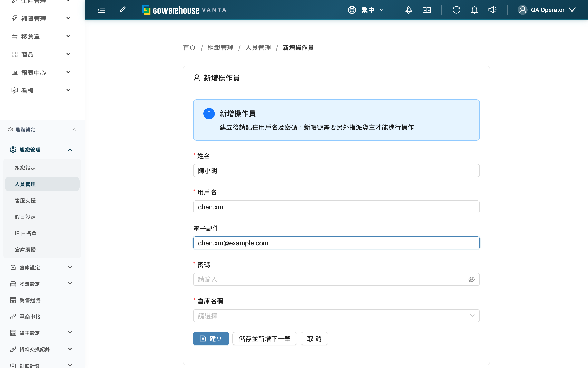Image resolution: width=588 pixels, height=368 pixels.
Task: Open 電商串接 menu item
Action: 42,316
